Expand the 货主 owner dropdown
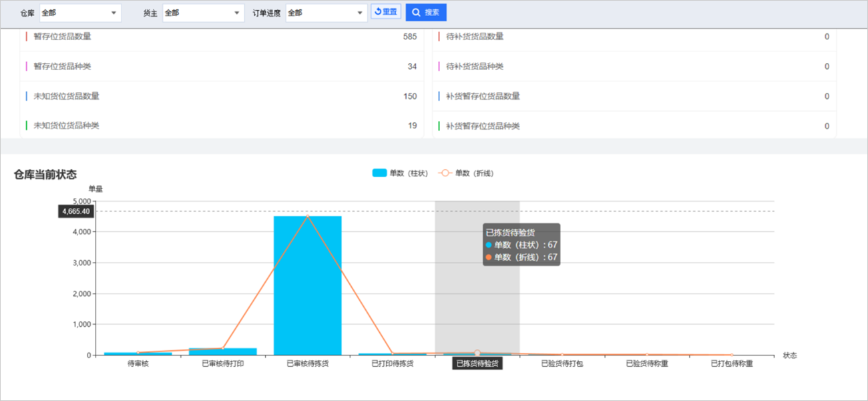This screenshot has height=401, width=868. (203, 13)
